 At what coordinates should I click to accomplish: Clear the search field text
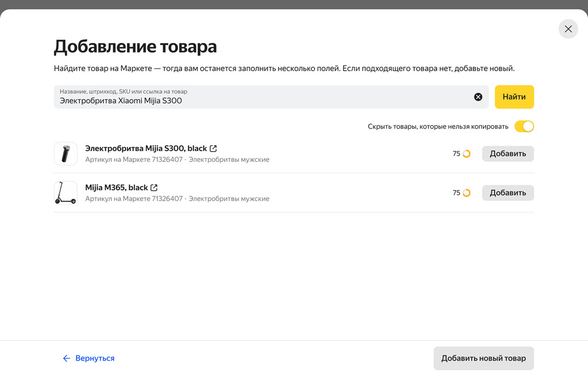point(478,97)
